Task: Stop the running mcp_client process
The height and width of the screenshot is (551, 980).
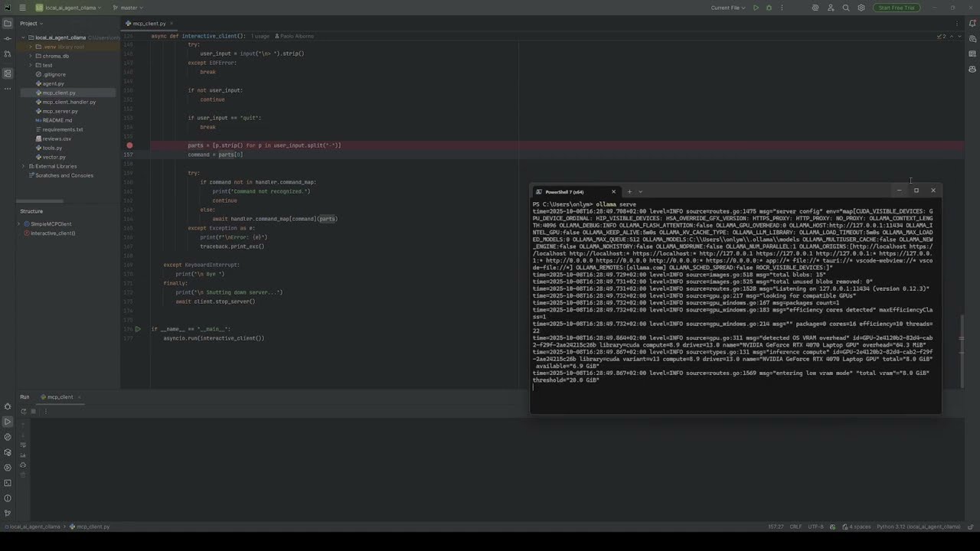Action: pos(33,411)
